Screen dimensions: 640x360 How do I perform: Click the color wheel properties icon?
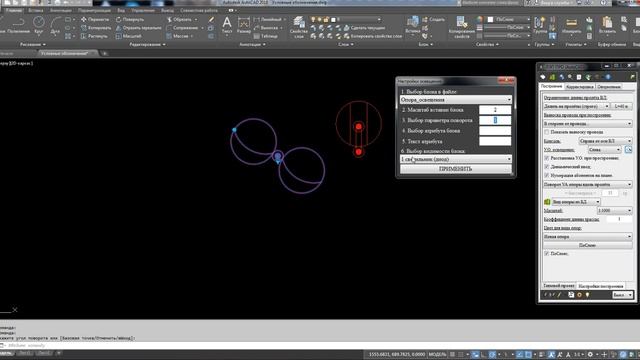tap(479, 19)
